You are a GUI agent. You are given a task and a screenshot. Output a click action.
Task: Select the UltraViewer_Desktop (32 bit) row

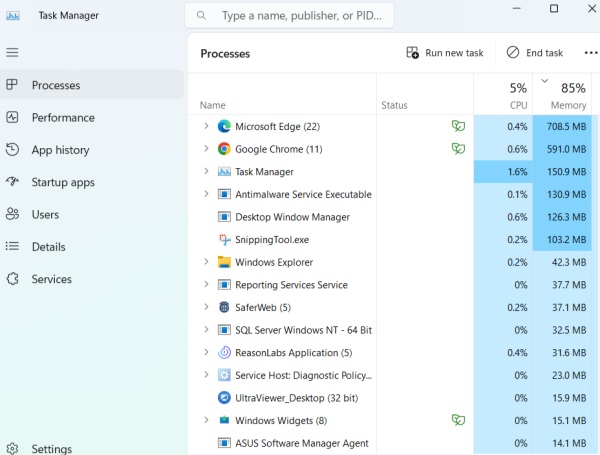pos(390,398)
